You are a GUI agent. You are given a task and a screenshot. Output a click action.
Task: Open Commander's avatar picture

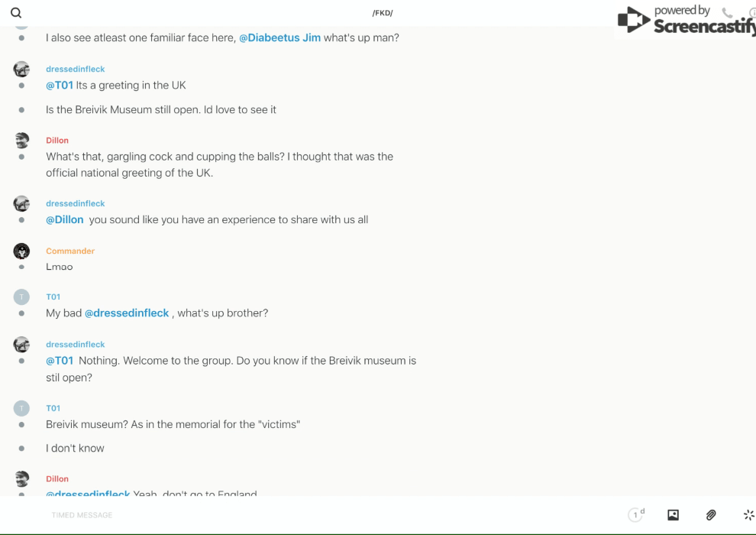21,251
